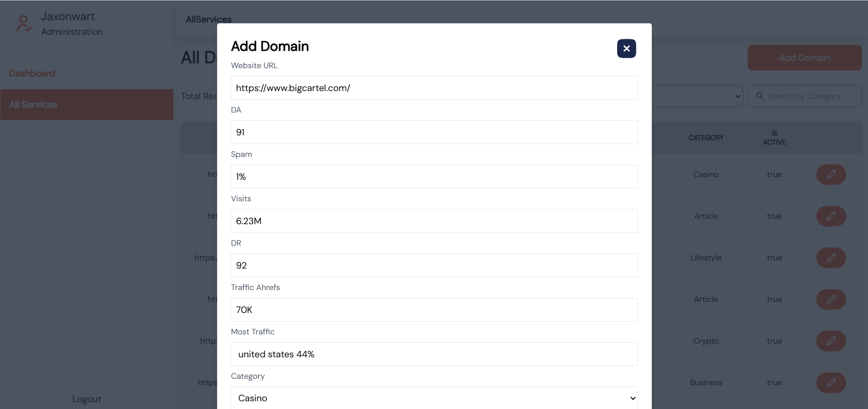The height and width of the screenshot is (409, 868).
Task: Click the Most Traffic input field
Action: click(x=434, y=354)
